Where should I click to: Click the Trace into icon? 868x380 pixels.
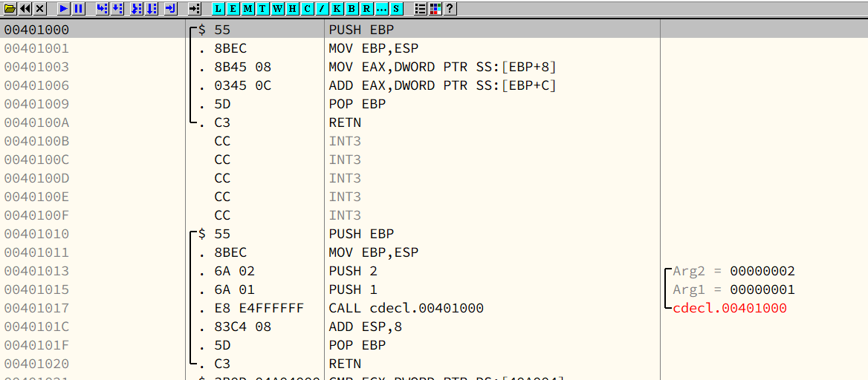136,9
